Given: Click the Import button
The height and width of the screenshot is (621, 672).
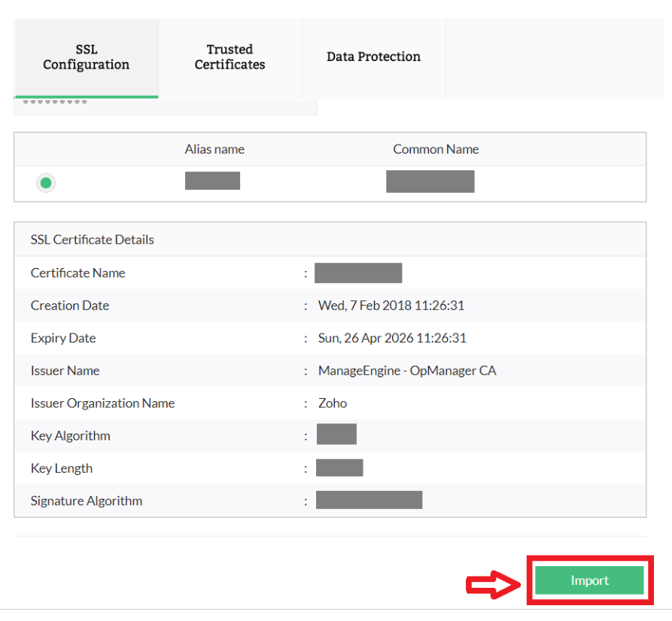Looking at the screenshot, I should click(x=589, y=580).
